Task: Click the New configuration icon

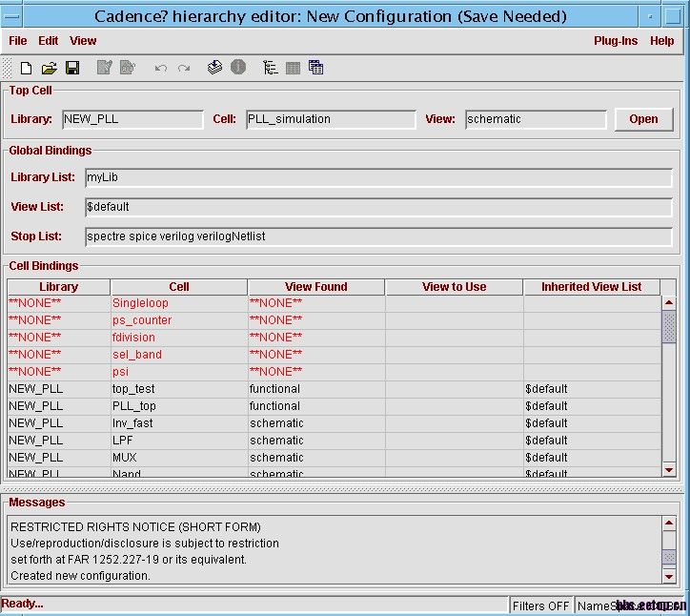Action: click(27, 68)
